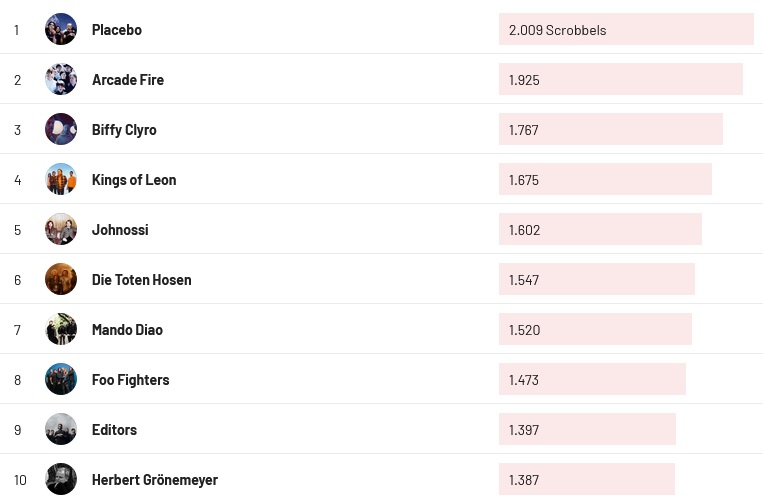The width and height of the screenshot is (763, 501).
Task: Open the Placebo artist link
Action: pos(117,30)
